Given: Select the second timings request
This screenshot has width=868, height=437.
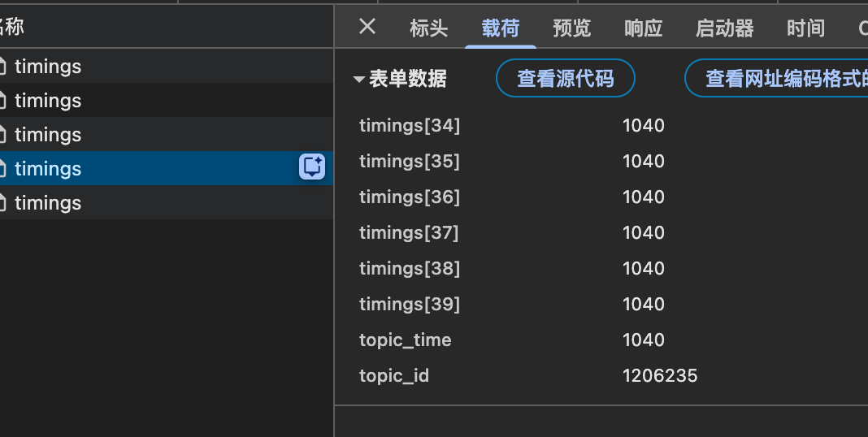Looking at the screenshot, I should click(x=166, y=101).
